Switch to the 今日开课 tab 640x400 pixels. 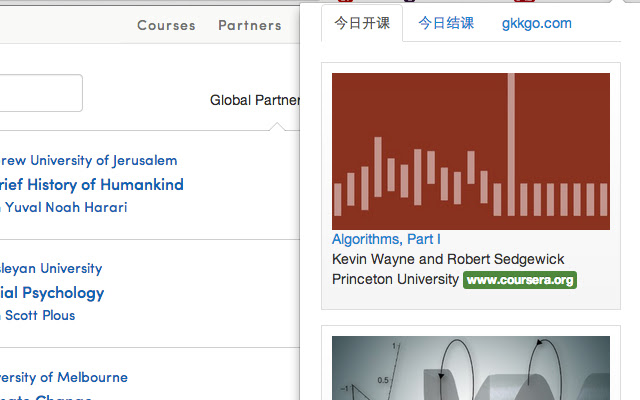[x=362, y=23]
